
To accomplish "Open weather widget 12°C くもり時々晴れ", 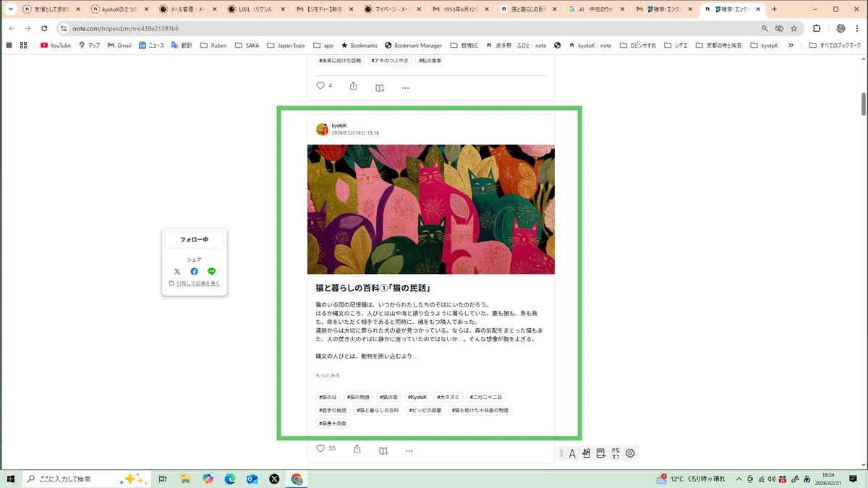I will [689, 479].
